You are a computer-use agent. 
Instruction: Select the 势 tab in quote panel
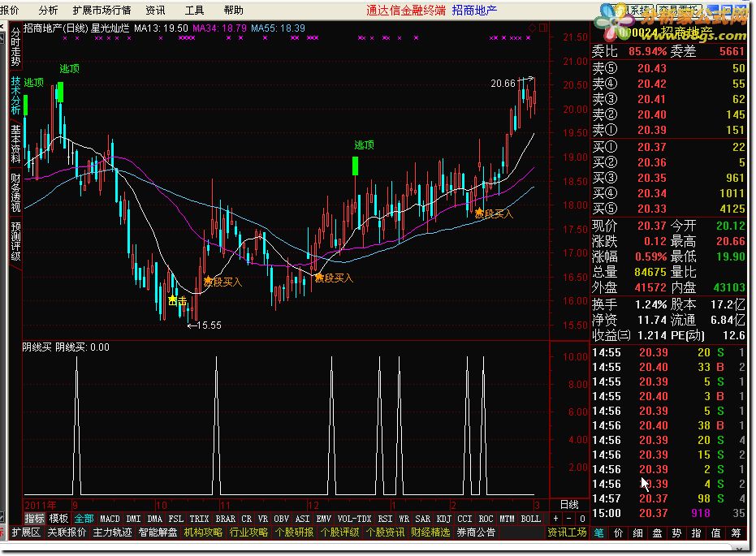[676, 533]
